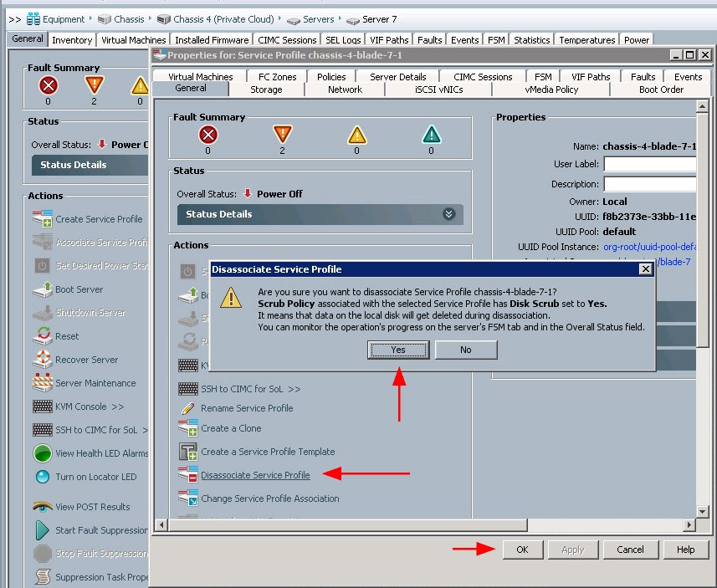Click critical fault icon in left Fault Summary
Viewport: 717px width, 588px height.
click(48, 85)
